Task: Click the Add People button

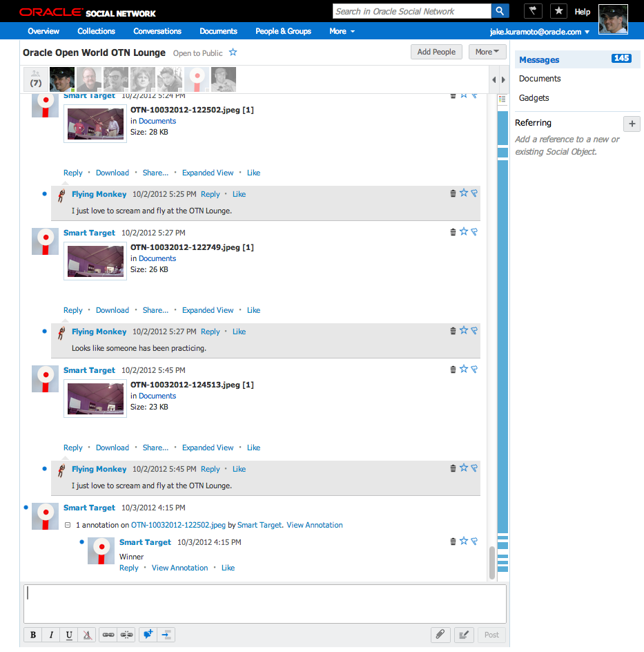Action: pyautogui.click(x=436, y=52)
